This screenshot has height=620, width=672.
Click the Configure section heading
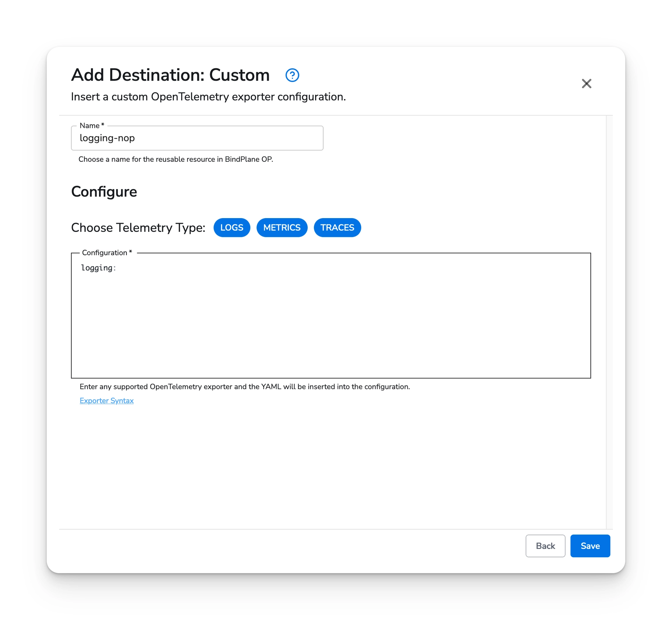click(104, 191)
